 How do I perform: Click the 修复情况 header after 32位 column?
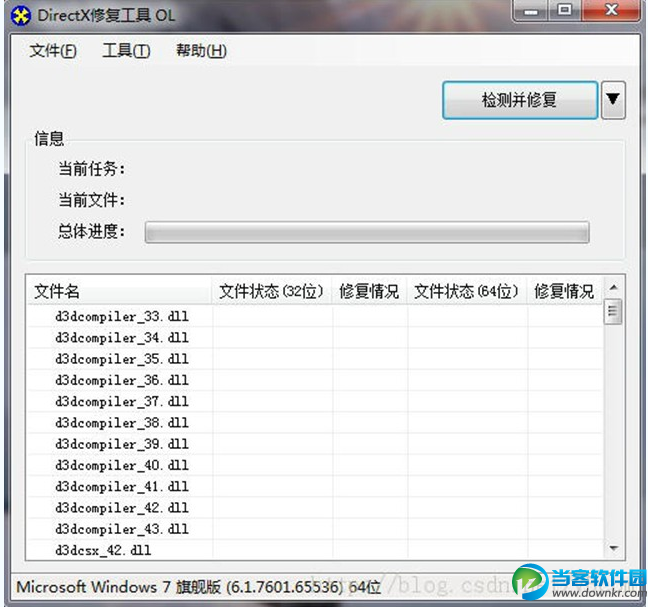tap(369, 291)
